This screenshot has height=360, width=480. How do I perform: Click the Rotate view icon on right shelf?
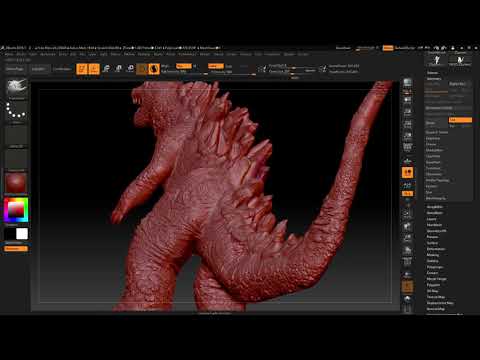407,250
